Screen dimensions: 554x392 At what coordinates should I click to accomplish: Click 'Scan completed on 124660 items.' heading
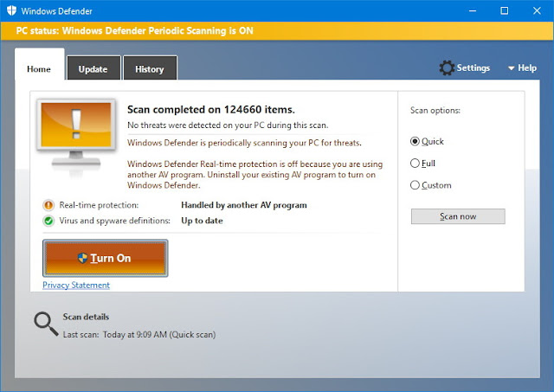click(211, 110)
